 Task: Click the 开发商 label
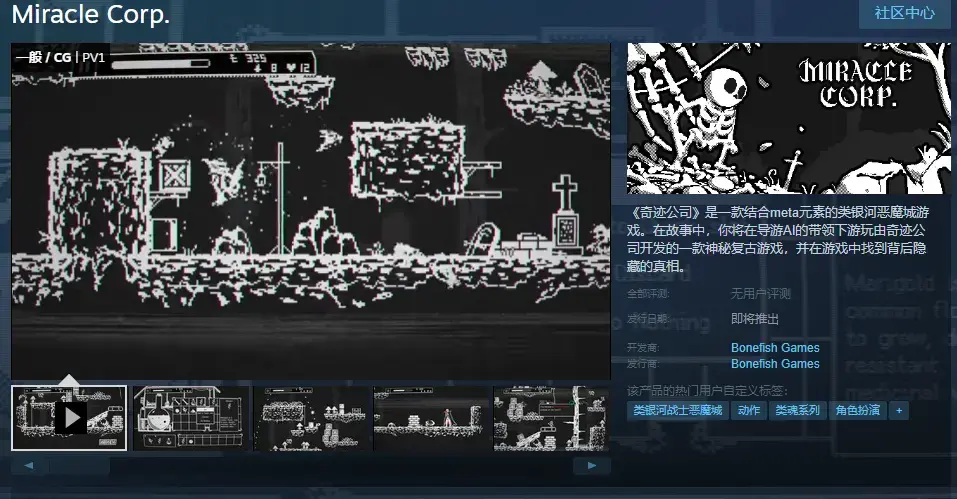pos(643,348)
